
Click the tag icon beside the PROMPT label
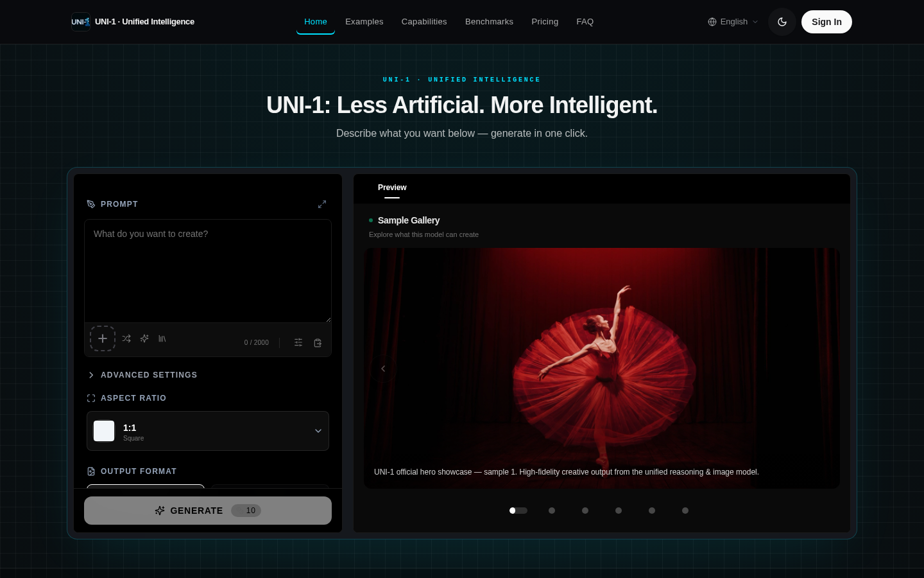pyautogui.click(x=91, y=204)
